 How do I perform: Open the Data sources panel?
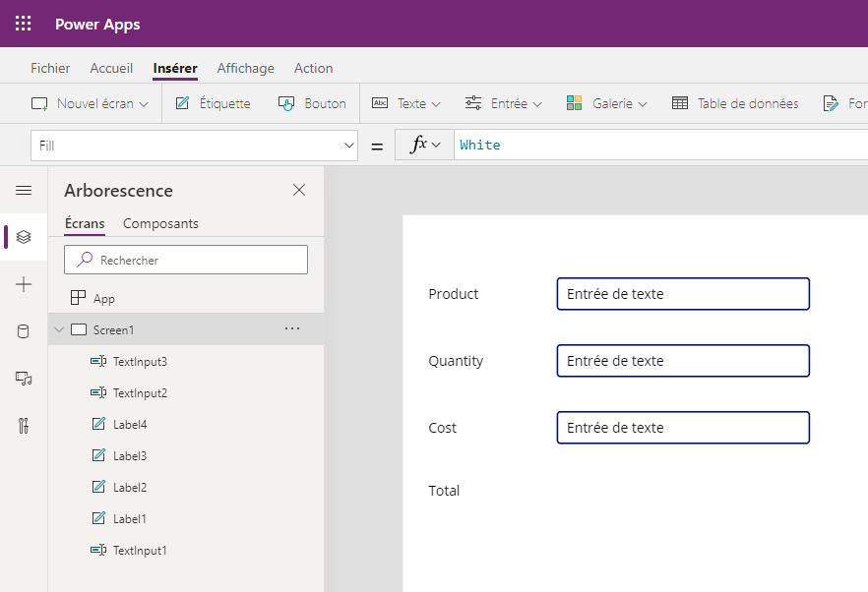[x=22, y=331]
